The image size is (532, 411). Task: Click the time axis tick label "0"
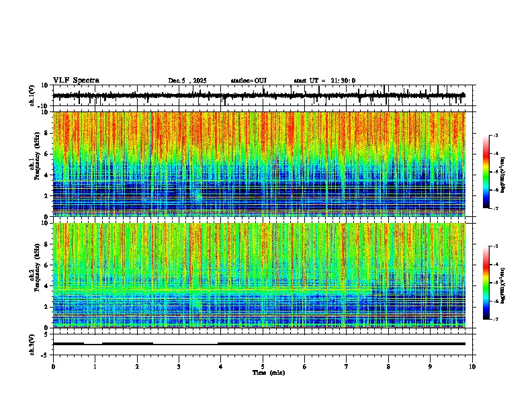53,367
